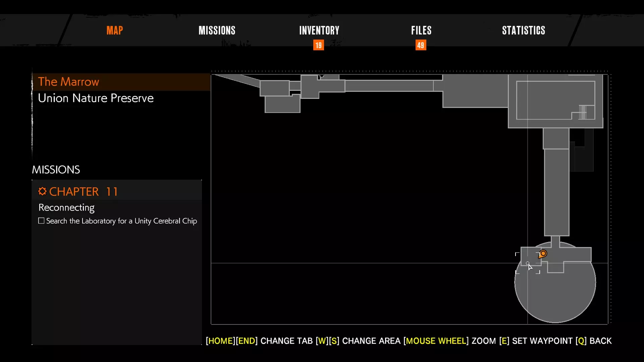Click the Reconnecting mission title
Screen dimensions: 644x362
pos(66,207)
